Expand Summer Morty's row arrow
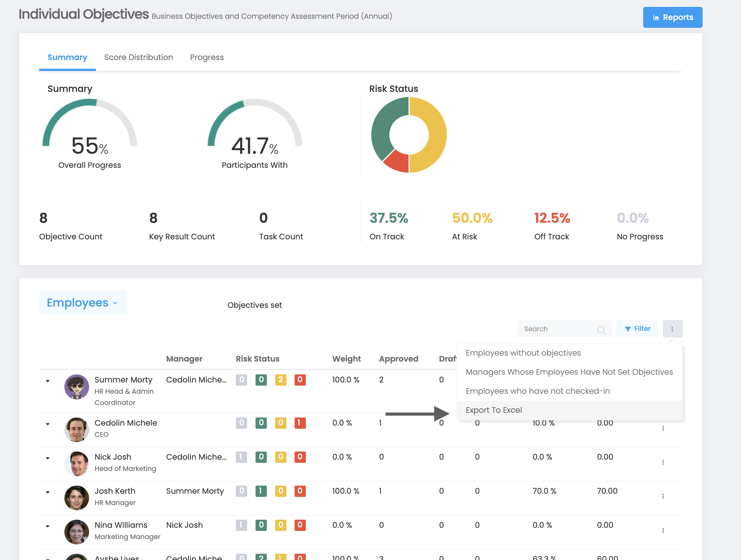741x560 pixels. click(47, 381)
